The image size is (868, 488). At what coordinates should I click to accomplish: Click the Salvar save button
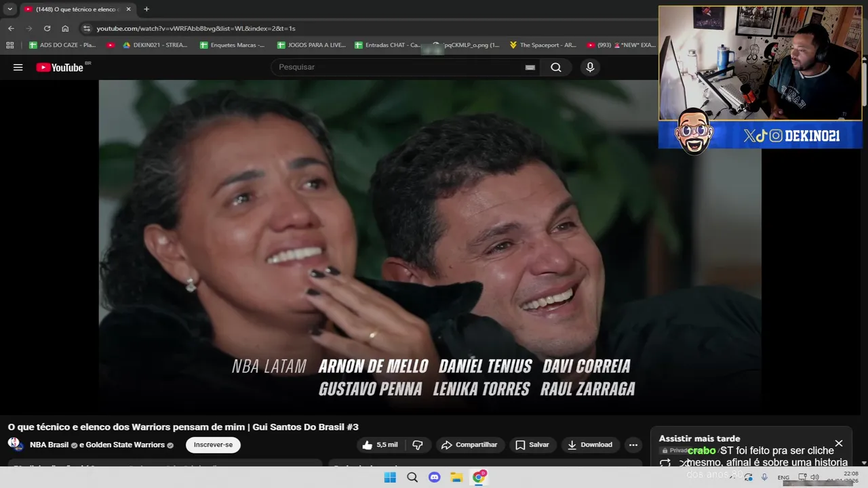click(532, 445)
